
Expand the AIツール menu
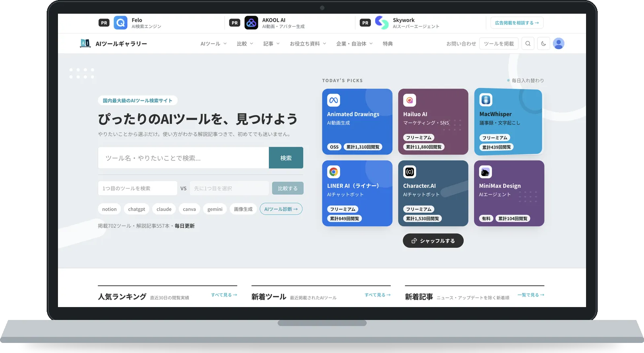point(214,44)
